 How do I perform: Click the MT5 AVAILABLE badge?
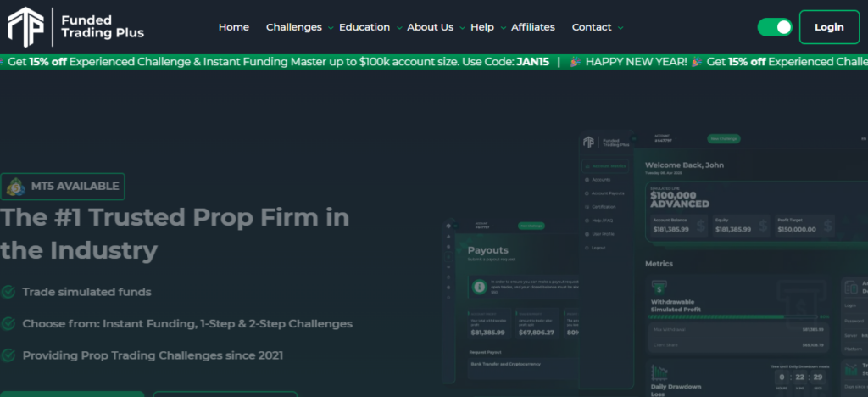point(63,187)
